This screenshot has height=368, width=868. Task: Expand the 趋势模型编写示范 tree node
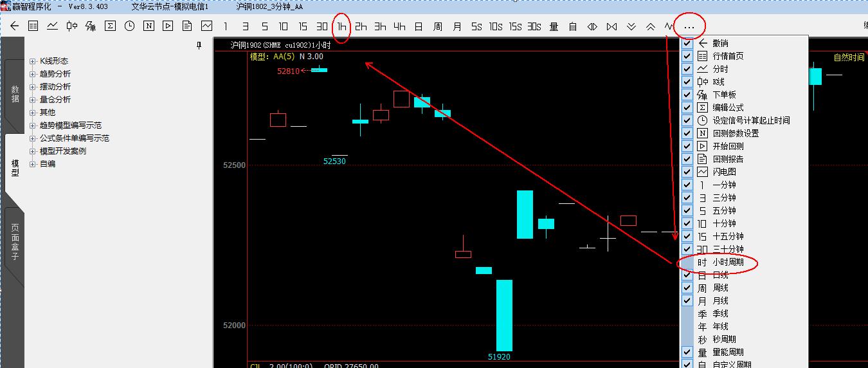point(32,125)
